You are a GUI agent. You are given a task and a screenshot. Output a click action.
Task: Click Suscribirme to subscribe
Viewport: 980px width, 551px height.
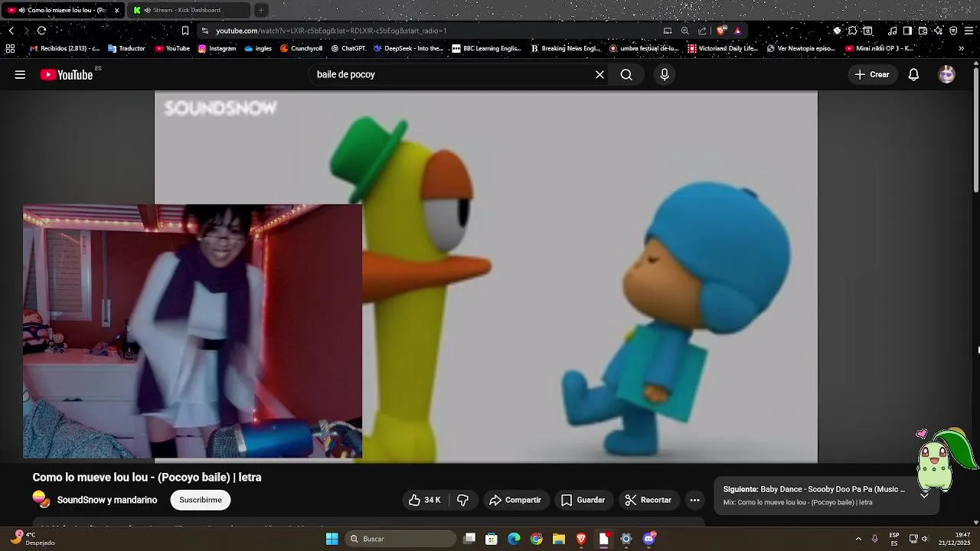tap(201, 500)
